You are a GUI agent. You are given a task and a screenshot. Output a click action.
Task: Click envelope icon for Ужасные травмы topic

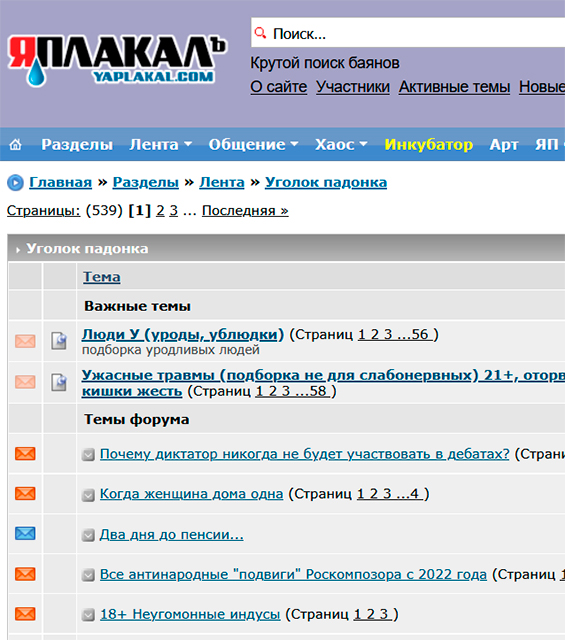point(25,382)
